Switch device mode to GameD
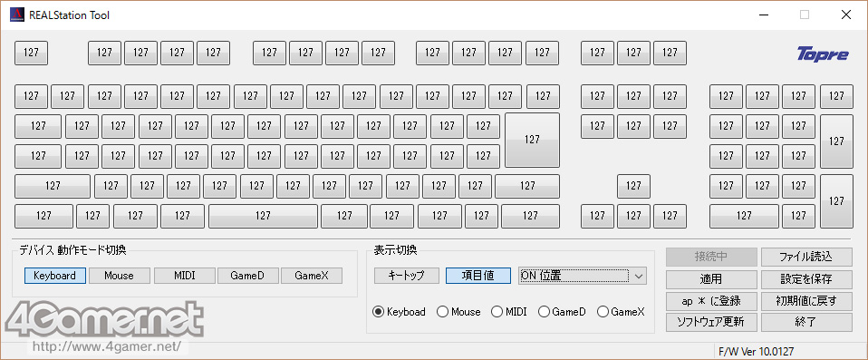The height and width of the screenshot is (360, 868). coord(248,276)
